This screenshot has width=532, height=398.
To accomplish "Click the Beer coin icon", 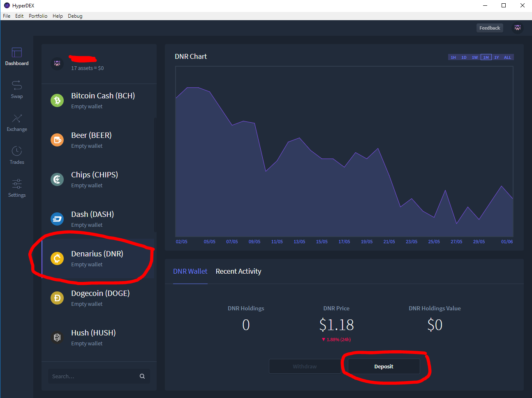I will click(x=57, y=140).
